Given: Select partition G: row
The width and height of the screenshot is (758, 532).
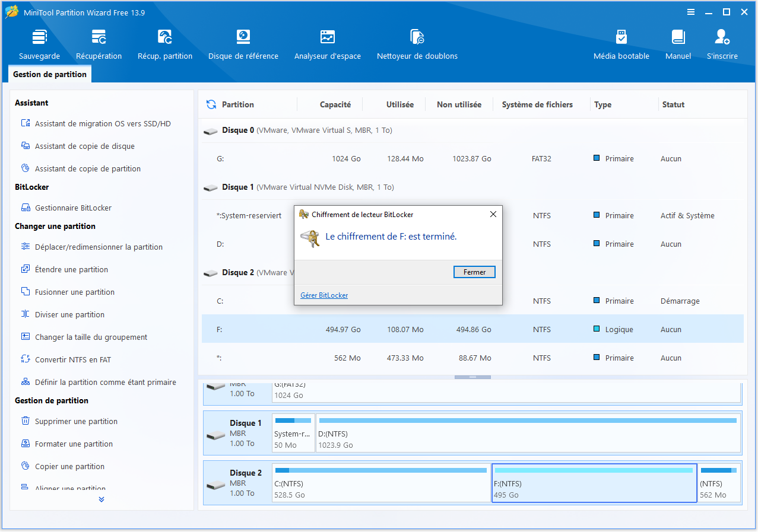Looking at the screenshot, I should tap(472, 158).
